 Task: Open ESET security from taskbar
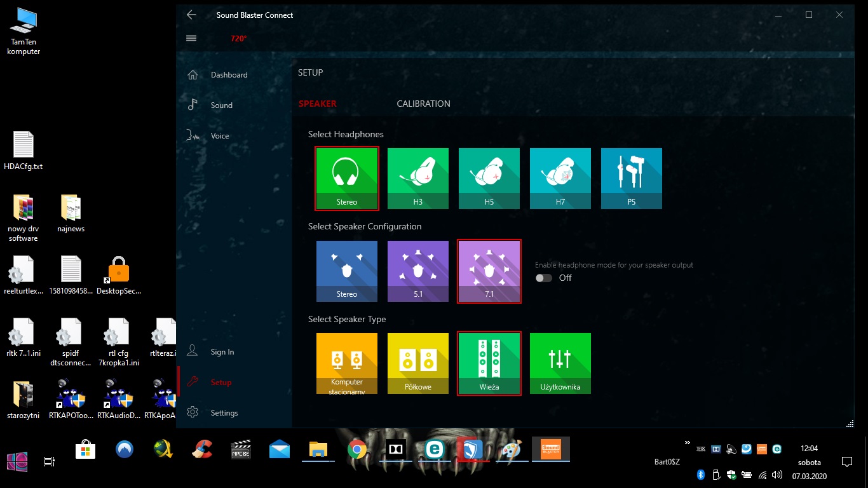435,450
